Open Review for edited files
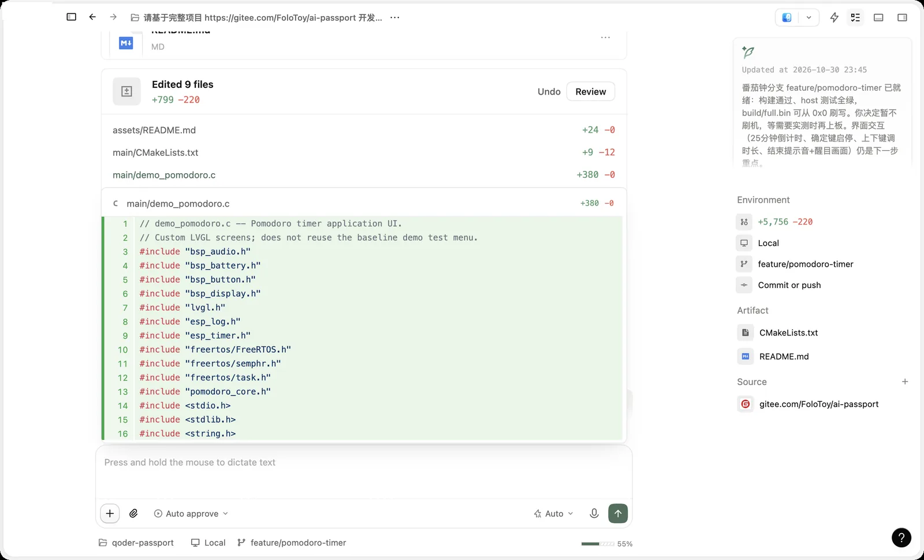 [591, 92]
